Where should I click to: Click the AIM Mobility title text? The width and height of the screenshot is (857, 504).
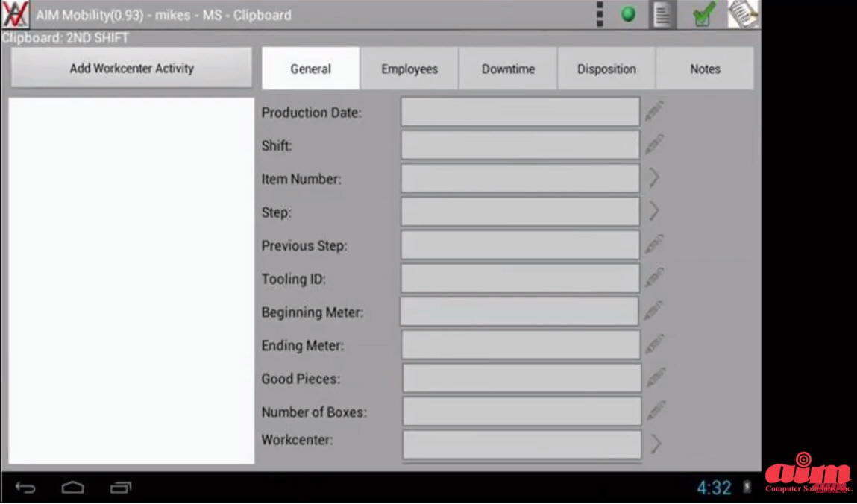pos(163,15)
